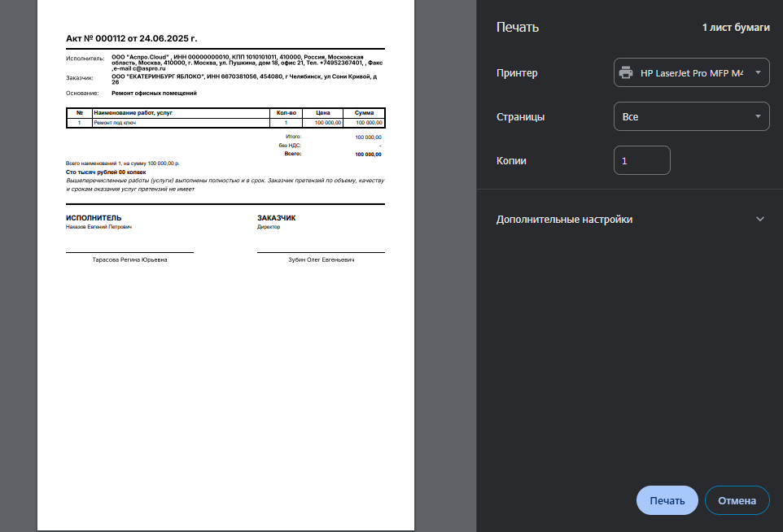Click the Ремонт офисных помещений basis text
The image size is (783, 532).
tap(154, 94)
